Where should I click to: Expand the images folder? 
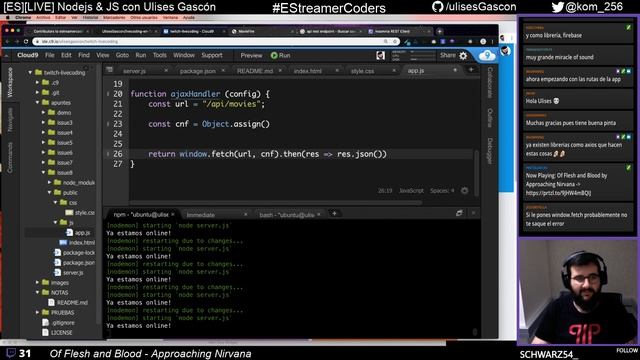click(x=37, y=282)
